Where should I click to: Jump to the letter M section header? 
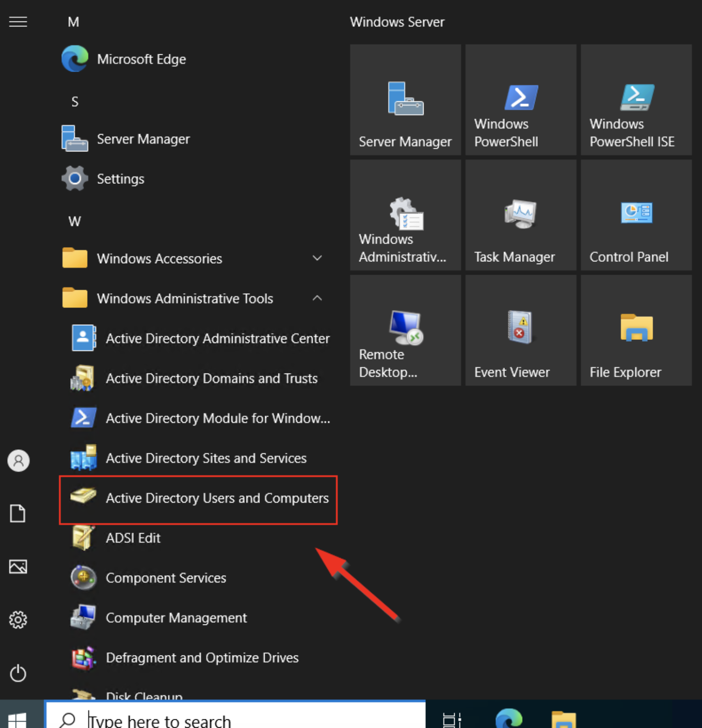[x=73, y=22]
